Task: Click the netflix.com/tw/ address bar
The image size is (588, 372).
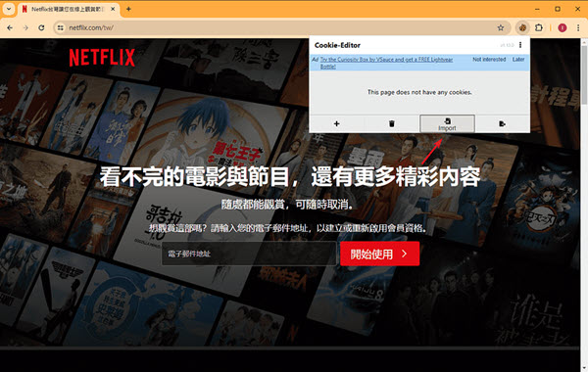Action: click(x=281, y=27)
